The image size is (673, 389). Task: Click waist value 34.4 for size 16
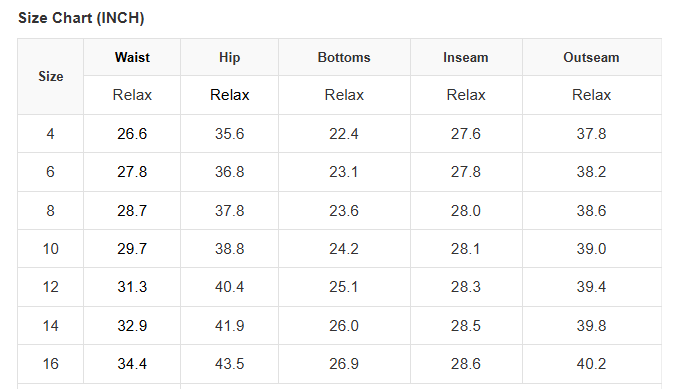click(132, 364)
